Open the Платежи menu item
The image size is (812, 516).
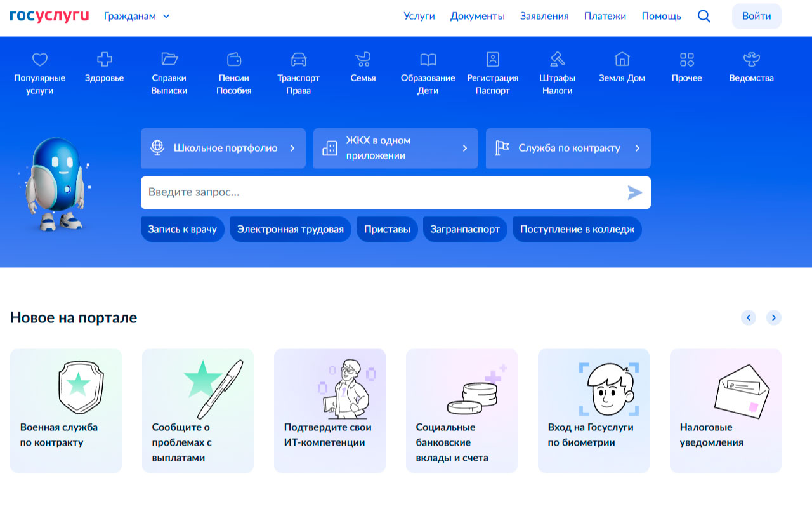(x=605, y=16)
